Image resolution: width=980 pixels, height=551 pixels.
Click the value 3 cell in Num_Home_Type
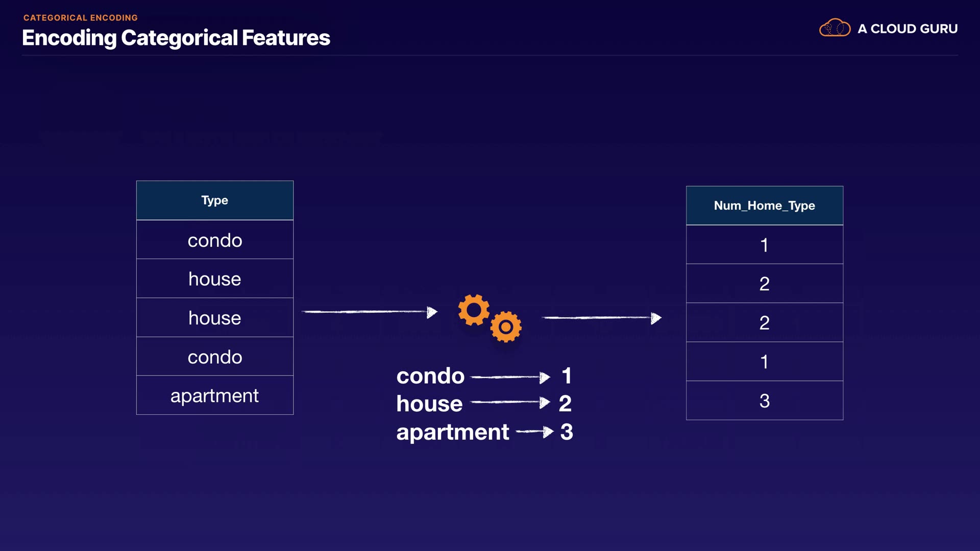click(x=764, y=400)
